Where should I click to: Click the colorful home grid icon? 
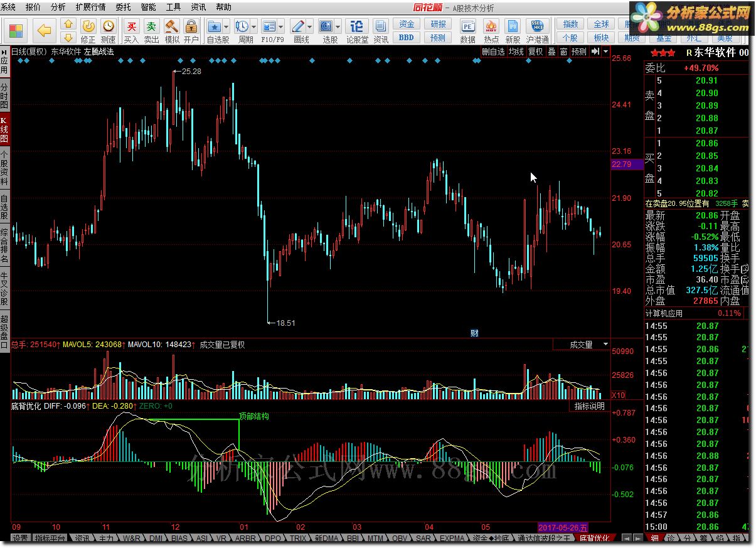(x=17, y=31)
